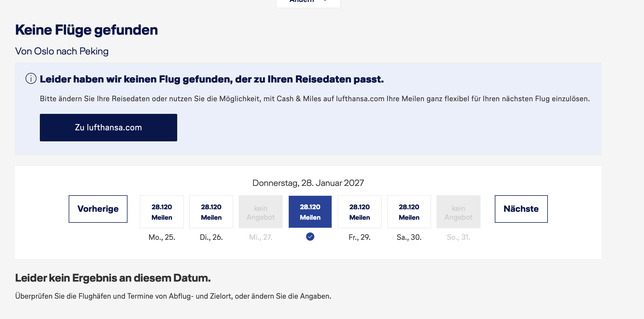This screenshot has width=644, height=319.
Task: Click the info circle icon in notice
Action: click(x=31, y=79)
